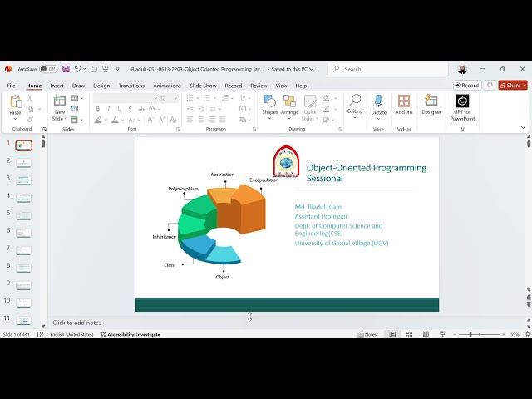Expand New Slide layout dropdown
The height and width of the screenshot is (399, 532).
point(66,119)
